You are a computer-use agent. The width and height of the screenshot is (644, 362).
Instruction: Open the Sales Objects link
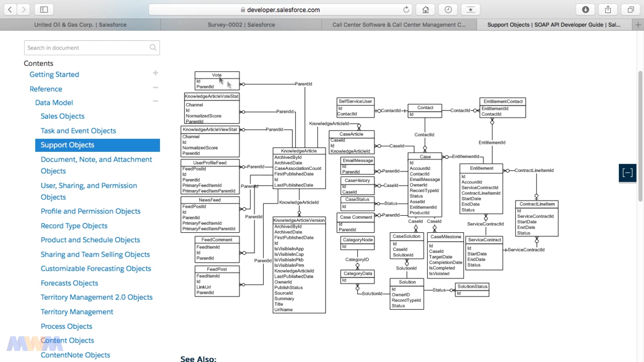point(62,116)
